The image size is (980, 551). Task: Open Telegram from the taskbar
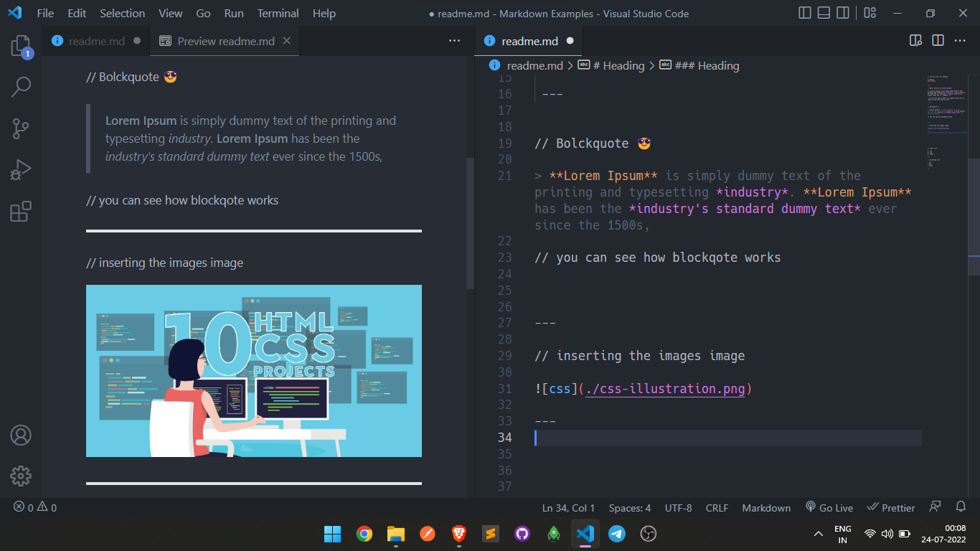pyautogui.click(x=617, y=534)
